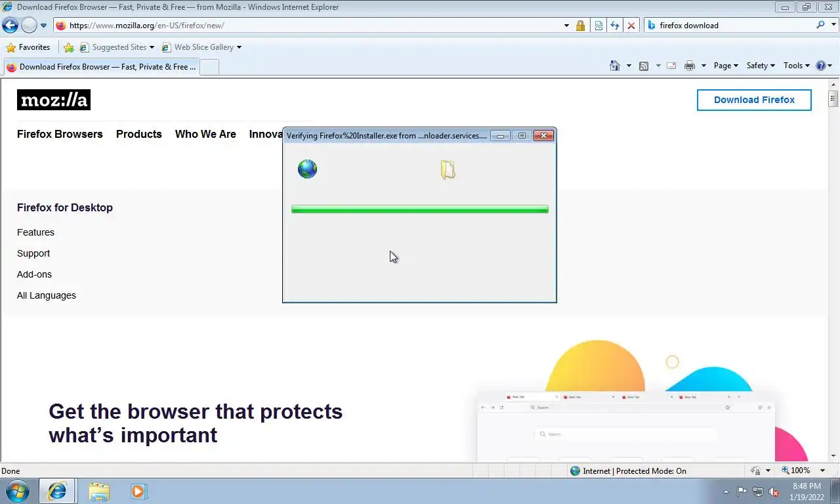Refresh the page with the blue arrows
840x504 pixels.
coord(615,26)
